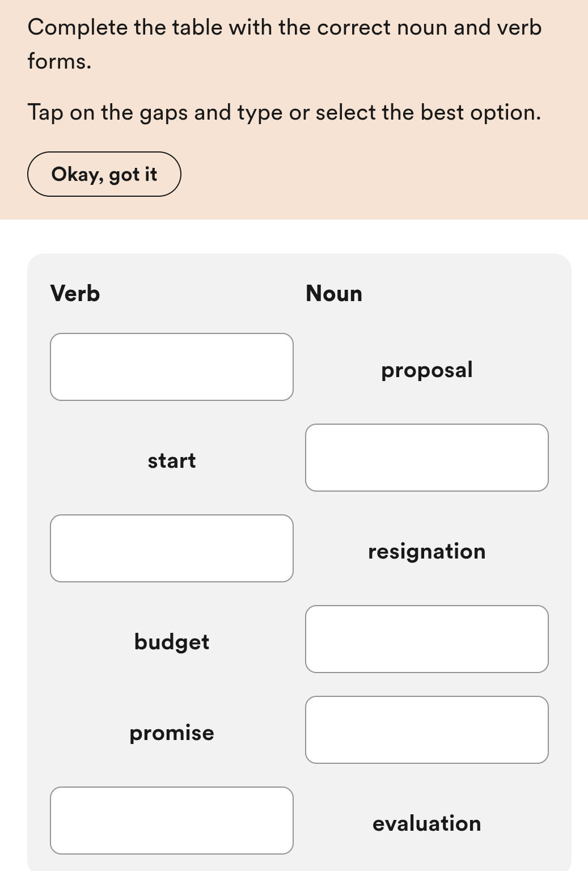Image resolution: width=588 pixels, height=871 pixels.
Task: Click the word evaluation in the Noun column
Action: pyautogui.click(x=426, y=823)
